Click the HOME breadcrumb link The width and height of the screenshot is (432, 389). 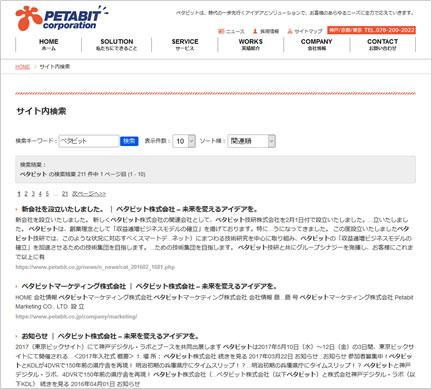22,67
